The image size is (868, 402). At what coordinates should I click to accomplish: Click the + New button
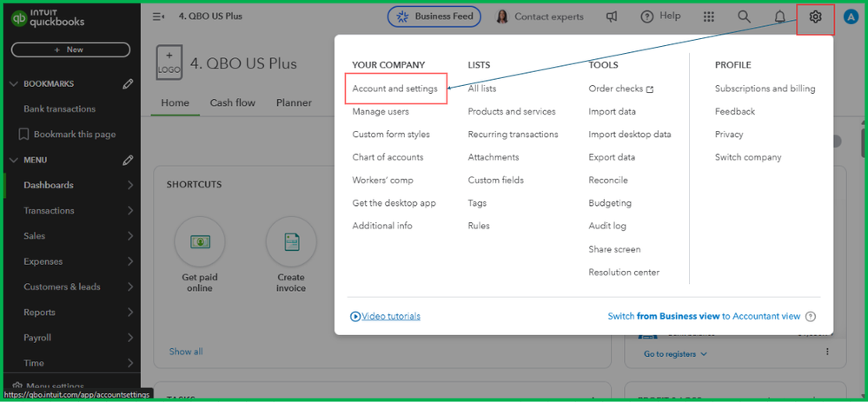pos(70,49)
